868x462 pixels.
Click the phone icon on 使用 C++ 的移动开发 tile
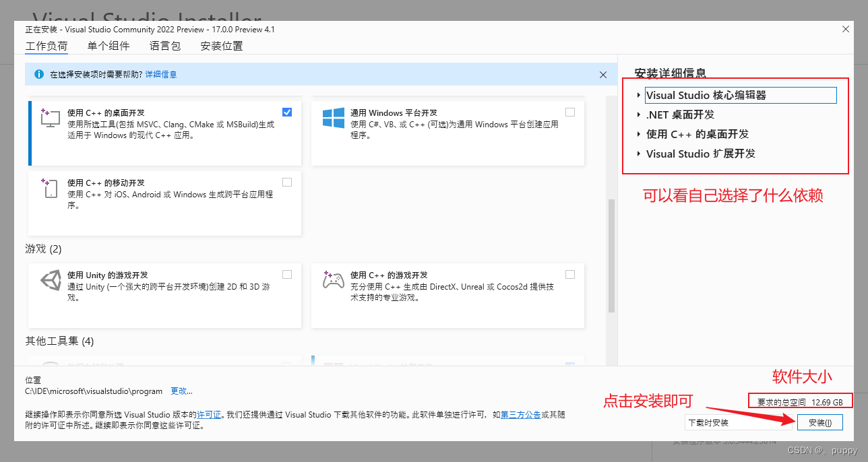(x=50, y=189)
